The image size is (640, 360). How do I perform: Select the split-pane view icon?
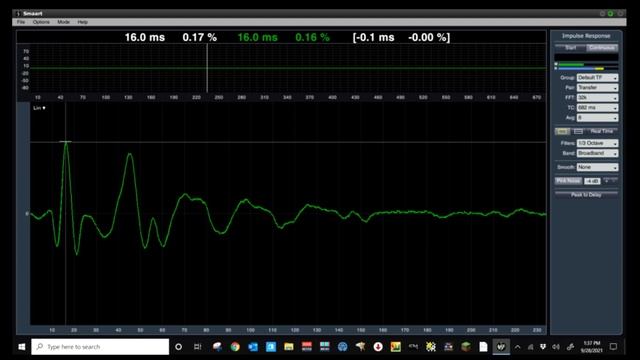tap(578, 131)
